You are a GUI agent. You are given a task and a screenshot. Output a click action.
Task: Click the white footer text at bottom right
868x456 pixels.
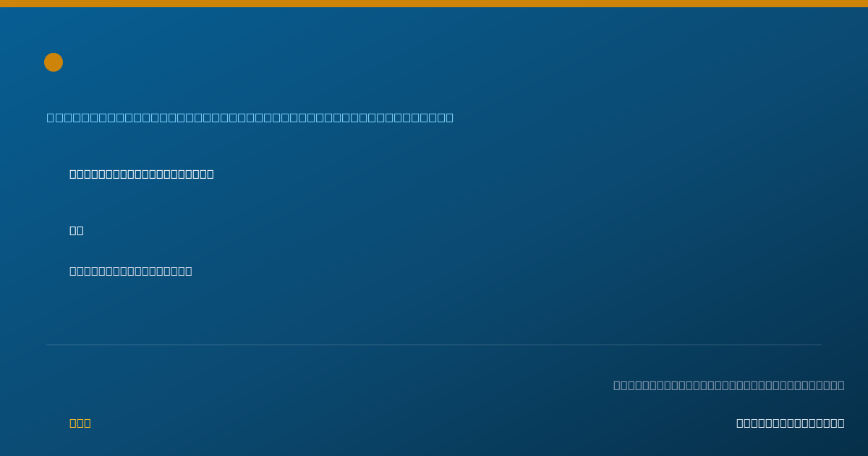pyautogui.click(x=790, y=423)
